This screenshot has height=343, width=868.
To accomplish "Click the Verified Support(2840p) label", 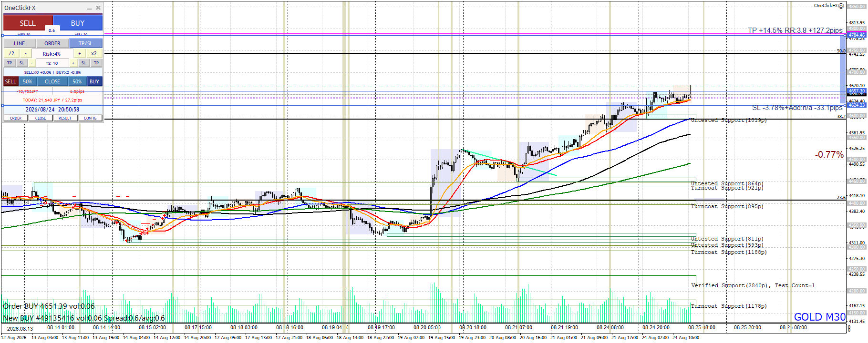I will tap(753, 285).
